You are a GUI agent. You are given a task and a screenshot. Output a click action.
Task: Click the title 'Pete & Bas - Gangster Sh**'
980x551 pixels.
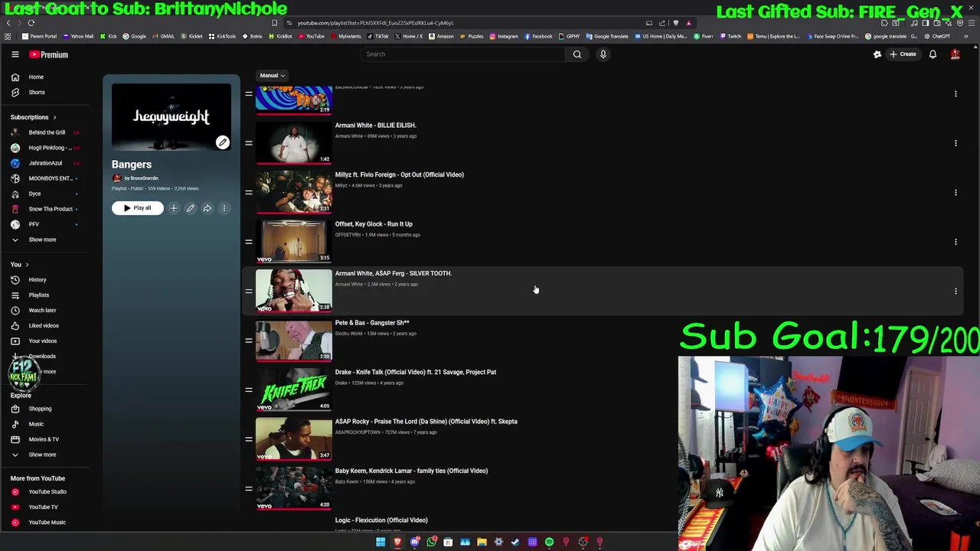pos(372,323)
